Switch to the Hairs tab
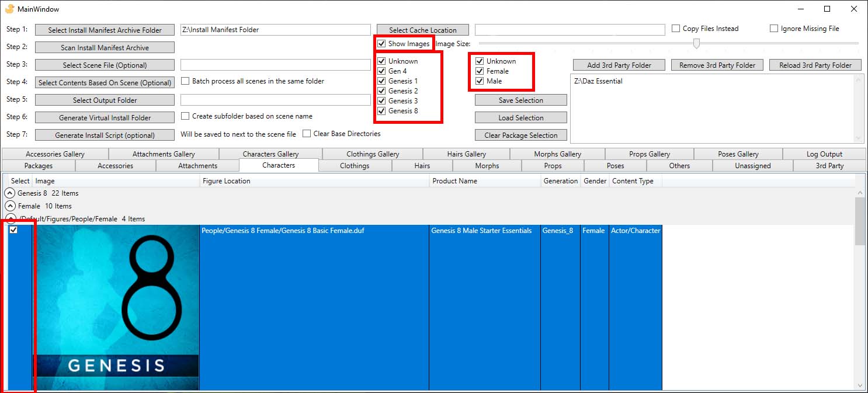This screenshot has width=868, height=393. (422, 166)
